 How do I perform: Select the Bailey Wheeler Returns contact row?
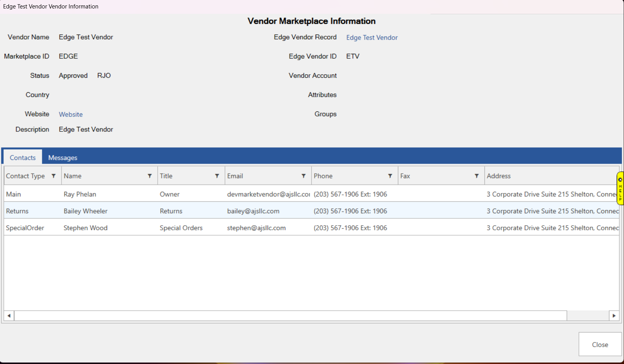85,211
